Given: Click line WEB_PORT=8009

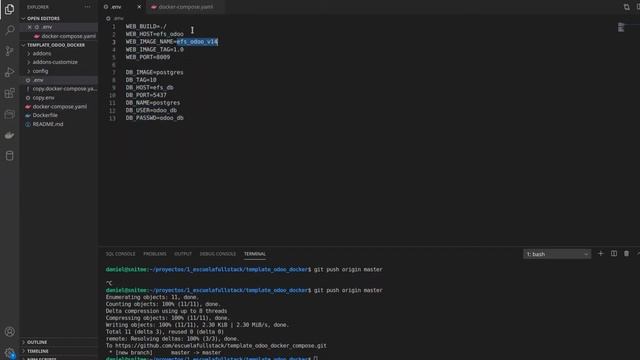Looking at the screenshot, I should (x=148, y=57).
